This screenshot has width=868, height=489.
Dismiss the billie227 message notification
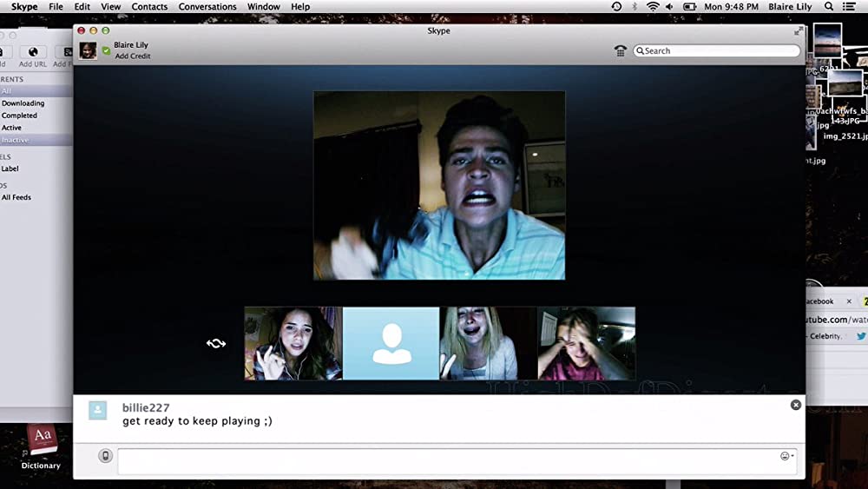pyautogui.click(x=796, y=405)
